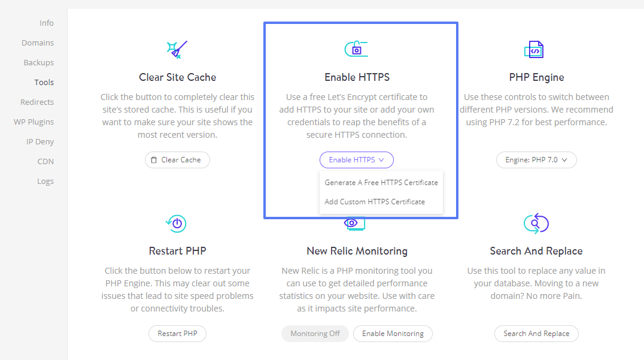Click the trash icon in Clear Cache button
This screenshot has height=360, width=644.
click(154, 160)
